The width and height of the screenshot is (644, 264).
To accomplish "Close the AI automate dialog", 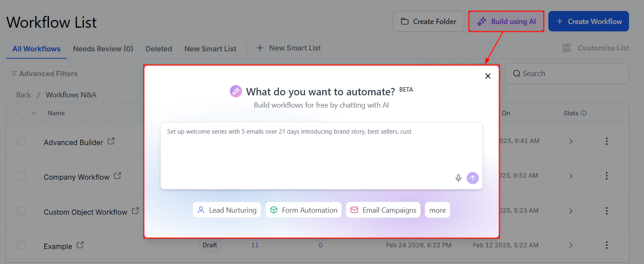I will pyautogui.click(x=488, y=76).
